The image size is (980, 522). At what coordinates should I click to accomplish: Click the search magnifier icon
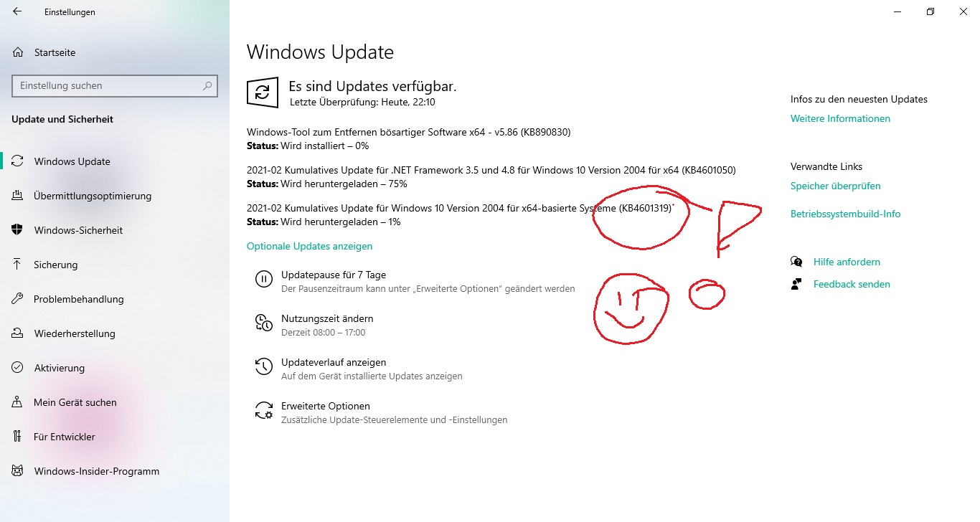point(207,85)
